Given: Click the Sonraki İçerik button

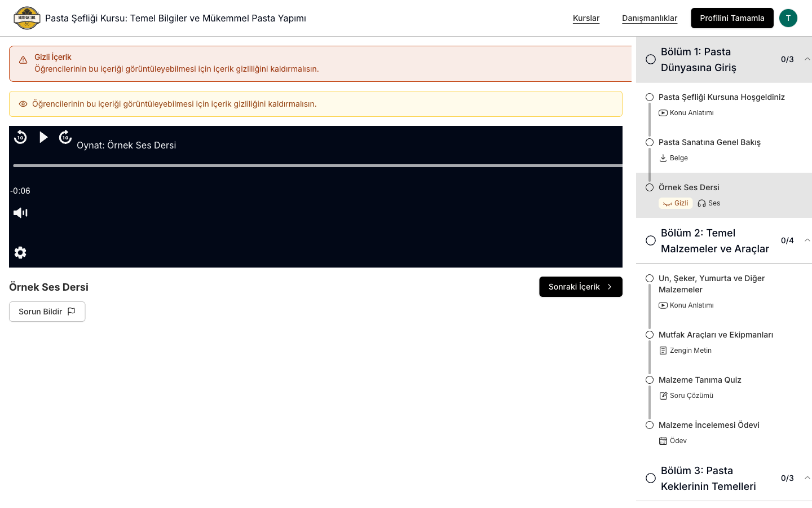Looking at the screenshot, I should click(581, 287).
